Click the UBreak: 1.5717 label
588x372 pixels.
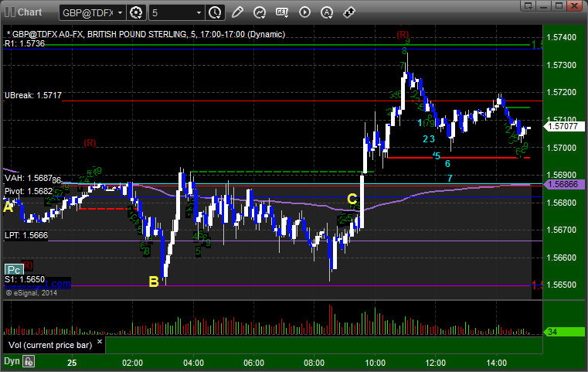[x=33, y=95]
